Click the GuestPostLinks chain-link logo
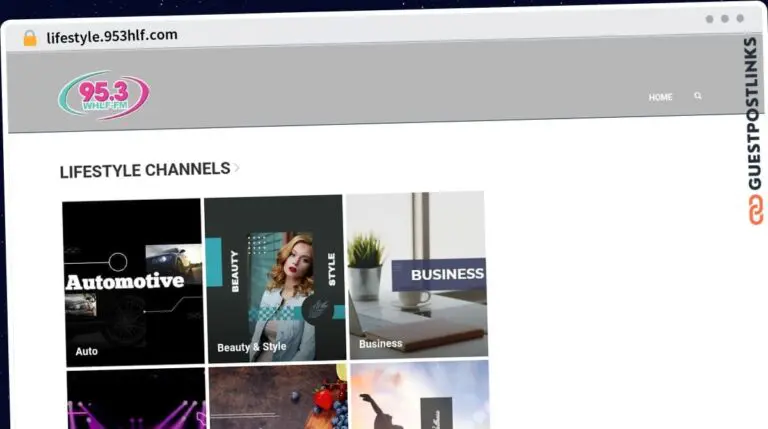The width and height of the screenshot is (768, 429). point(755,210)
